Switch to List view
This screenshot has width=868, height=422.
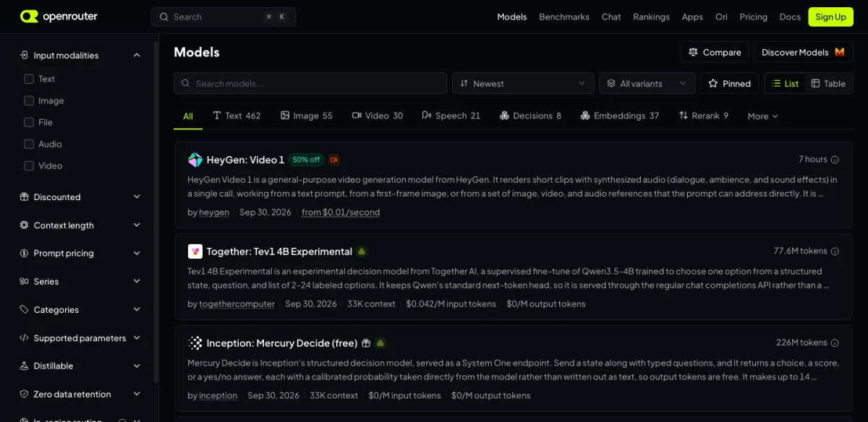(785, 84)
